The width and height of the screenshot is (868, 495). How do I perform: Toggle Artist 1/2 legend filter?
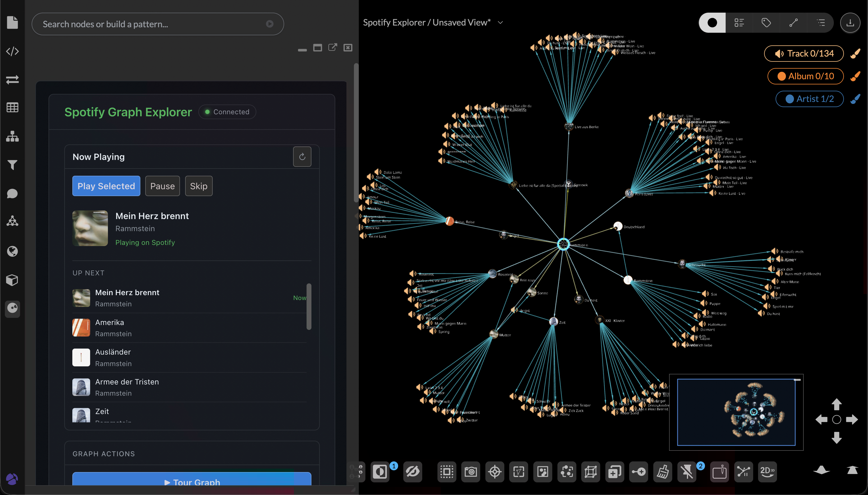(809, 99)
